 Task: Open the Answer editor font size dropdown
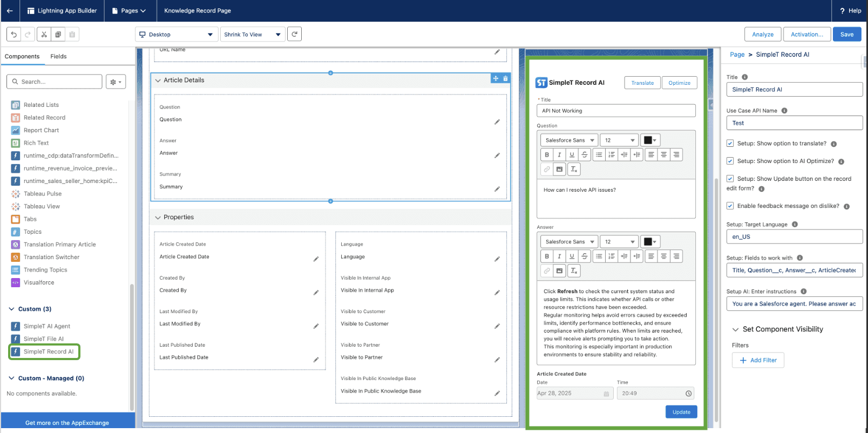pyautogui.click(x=619, y=242)
